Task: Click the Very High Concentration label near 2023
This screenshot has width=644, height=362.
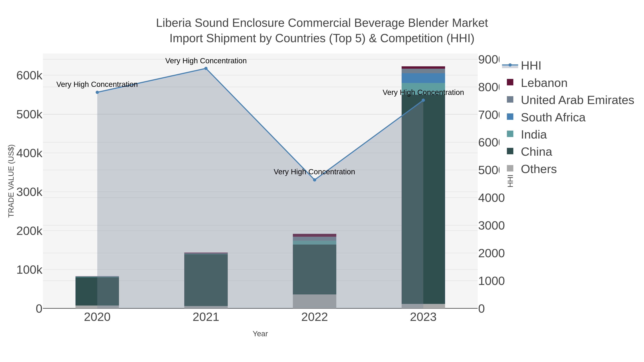Action: click(423, 92)
